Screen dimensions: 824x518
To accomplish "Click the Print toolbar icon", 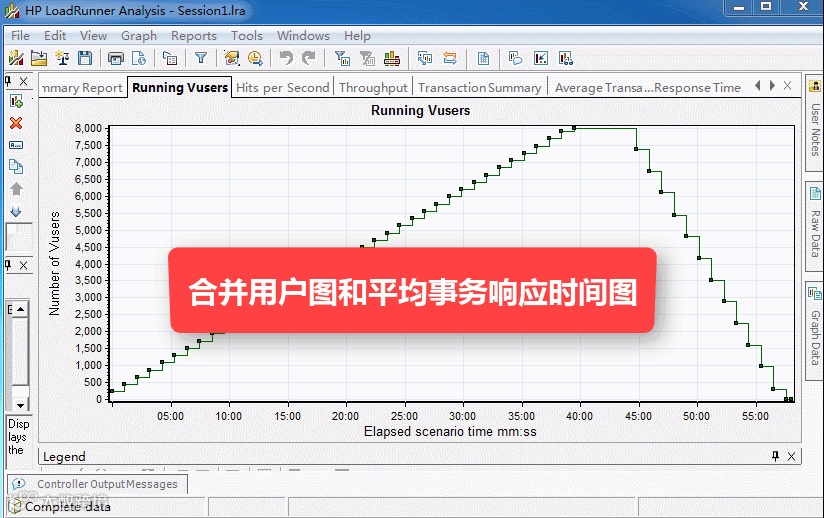I will click(116, 58).
